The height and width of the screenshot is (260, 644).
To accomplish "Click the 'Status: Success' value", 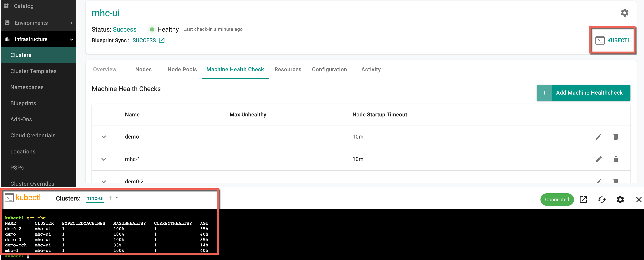I will click(x=124, y=29).
